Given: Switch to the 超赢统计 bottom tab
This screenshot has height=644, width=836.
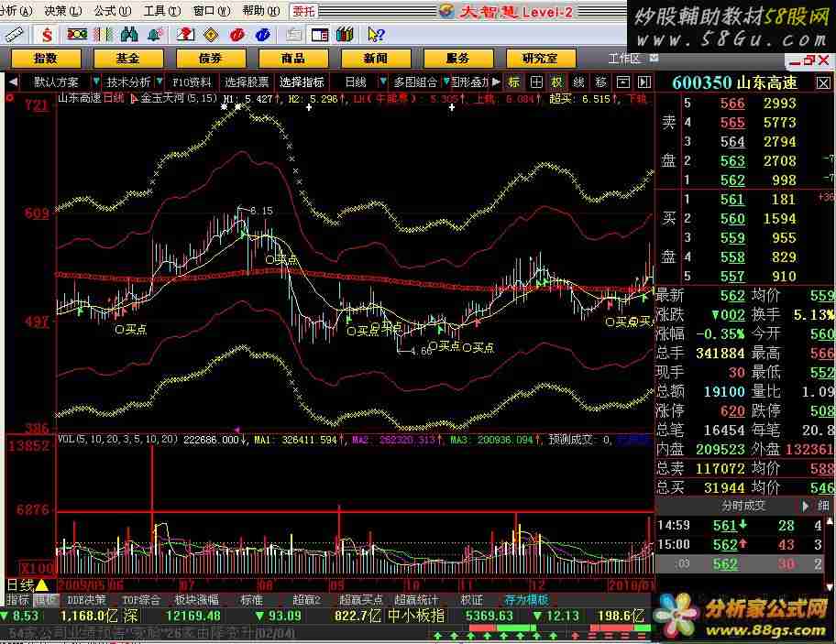Looking at the screenshot, I should click(416, 600).
